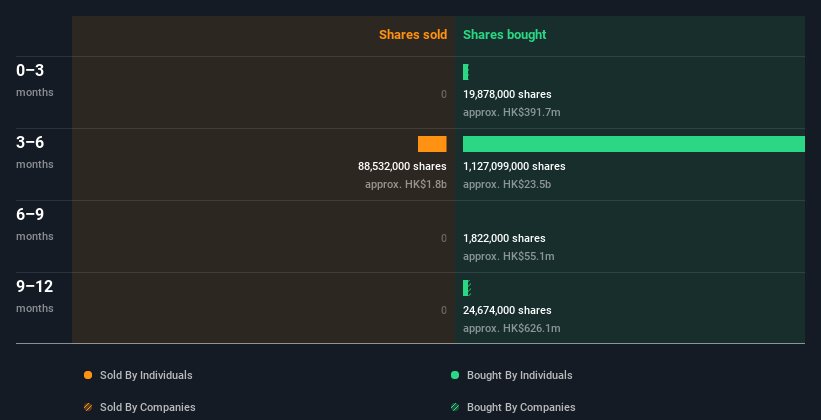This screenshot has width=821, height=420.
Task: Click the approx. HK$55.1m amount
Action: [x=508, y=257]
